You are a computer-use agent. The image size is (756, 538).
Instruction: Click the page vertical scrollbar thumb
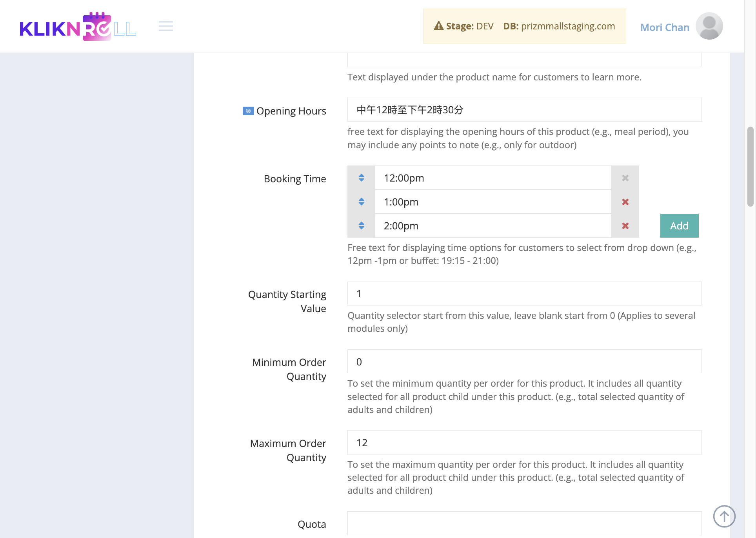click(750, 167)
